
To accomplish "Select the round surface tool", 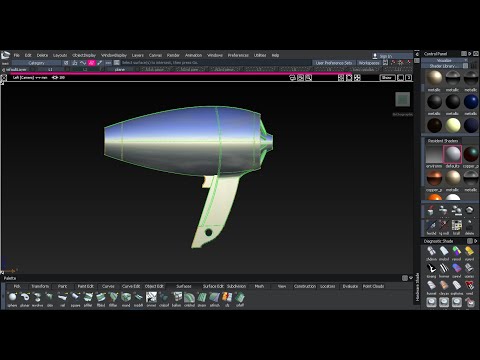I will pos(126,297).
